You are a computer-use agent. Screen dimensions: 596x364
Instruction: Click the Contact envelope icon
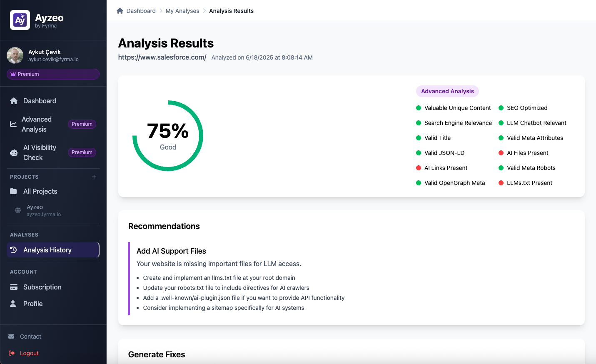(x=11, y=337)
